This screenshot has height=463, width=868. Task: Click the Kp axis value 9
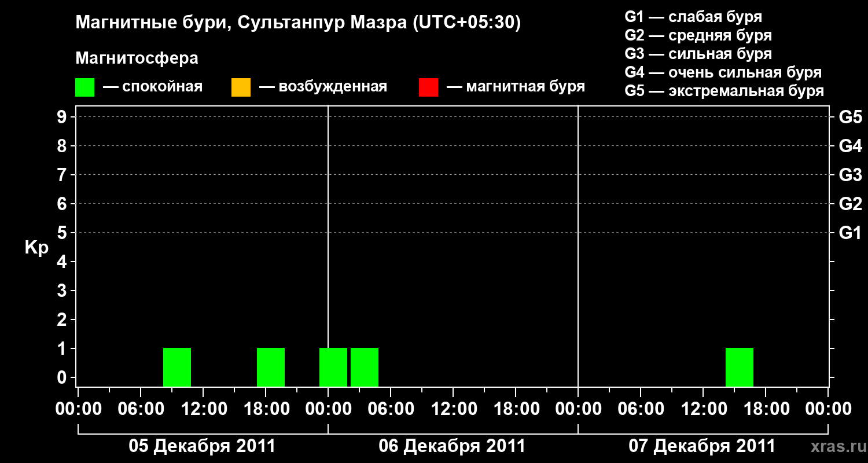[63, 117]
